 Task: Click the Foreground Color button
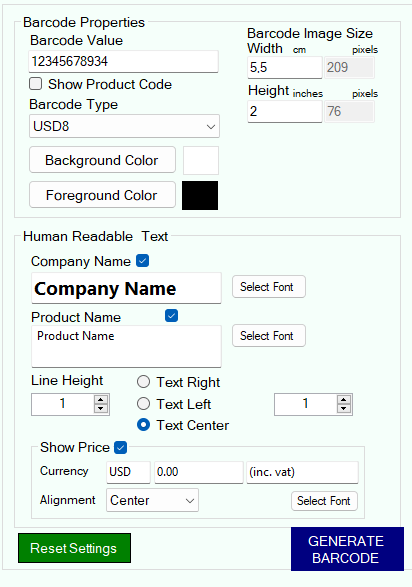pos(102,195)
